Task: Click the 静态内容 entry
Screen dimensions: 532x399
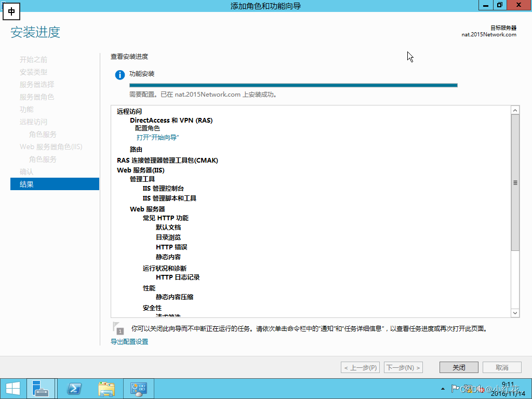Action: 168,257
